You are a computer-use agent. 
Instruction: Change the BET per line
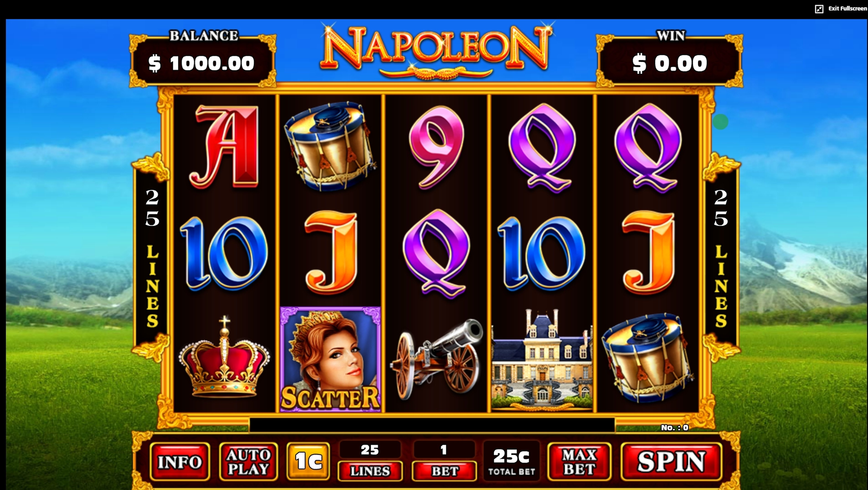(x=444, y=471)
